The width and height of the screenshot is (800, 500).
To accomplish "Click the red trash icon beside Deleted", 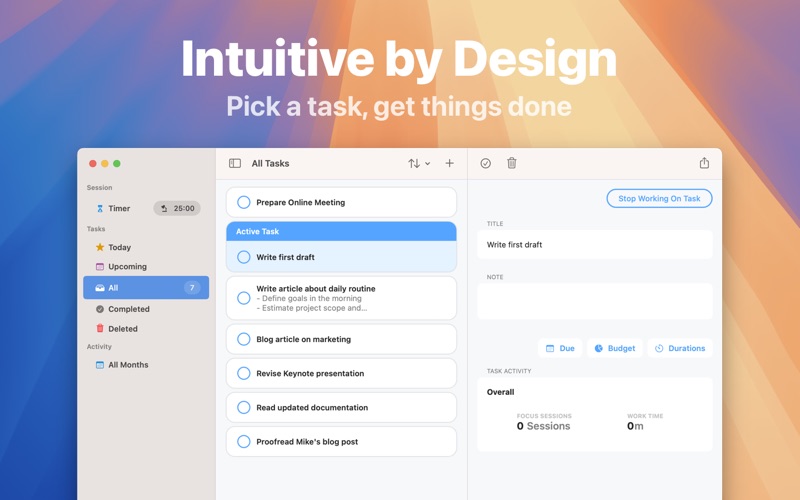I will click(100, 328).
